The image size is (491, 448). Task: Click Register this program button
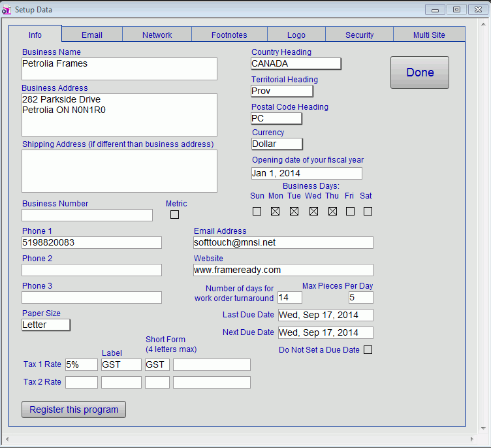click(x=74, y=409)
